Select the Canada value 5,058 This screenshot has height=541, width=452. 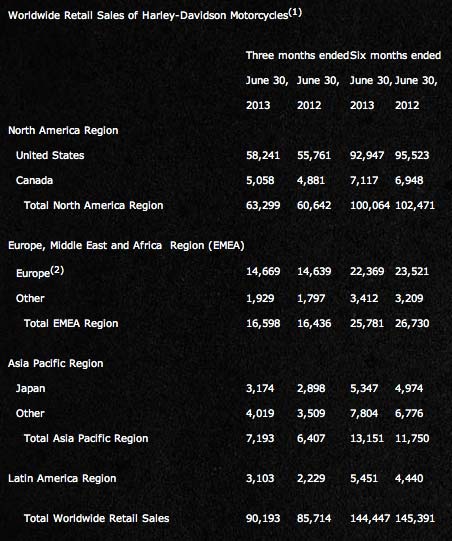(x=260, y=180)
